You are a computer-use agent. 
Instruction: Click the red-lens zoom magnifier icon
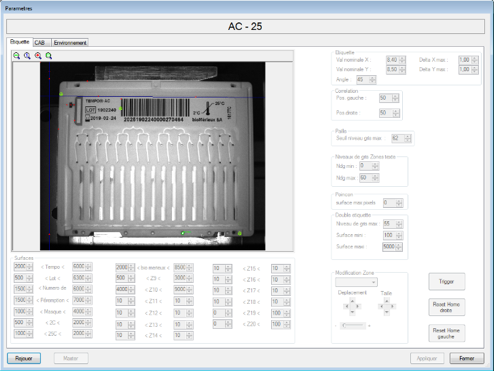(x=38, y=56)
